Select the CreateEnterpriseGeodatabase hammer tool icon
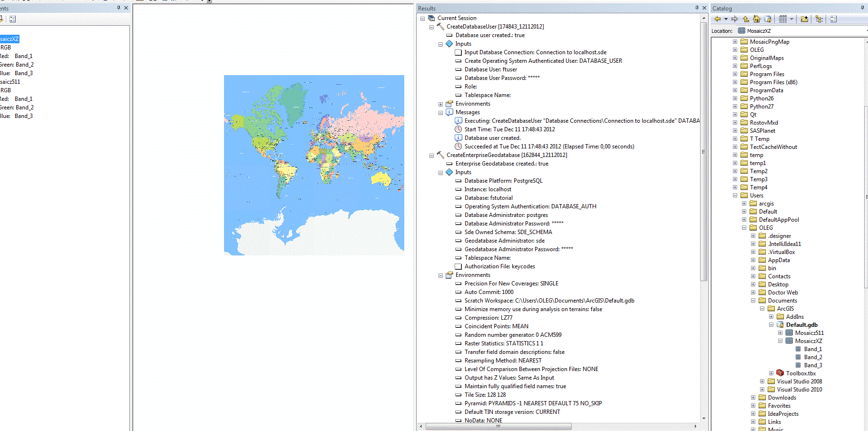868x431 pixels. coord(440,155)
